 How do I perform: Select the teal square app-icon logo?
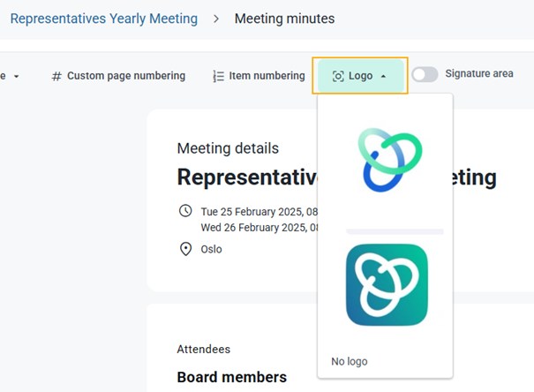[387, 284]
